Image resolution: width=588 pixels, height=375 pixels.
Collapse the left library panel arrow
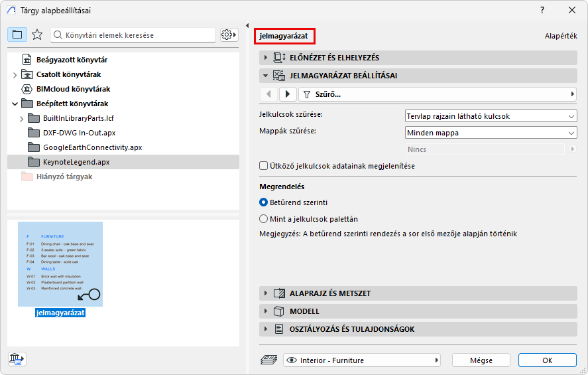(x=247, y=26)
